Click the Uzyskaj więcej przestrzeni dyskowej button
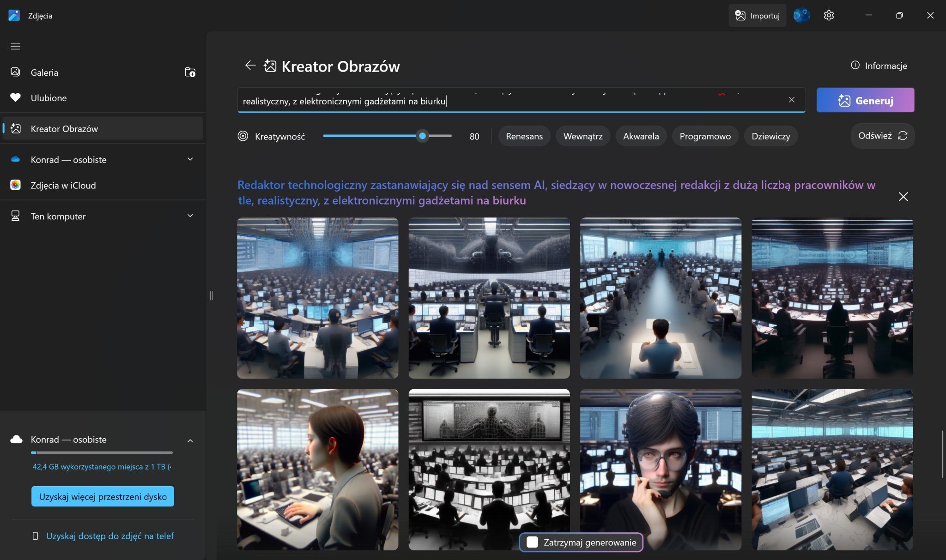 [103, 496]
